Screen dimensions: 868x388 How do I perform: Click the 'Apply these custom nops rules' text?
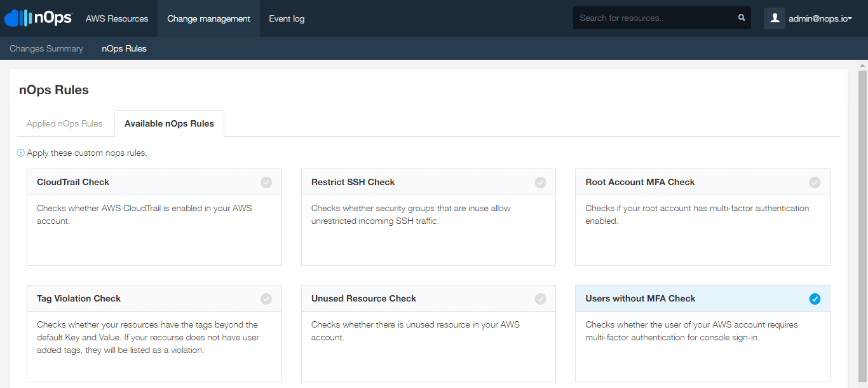87,153
